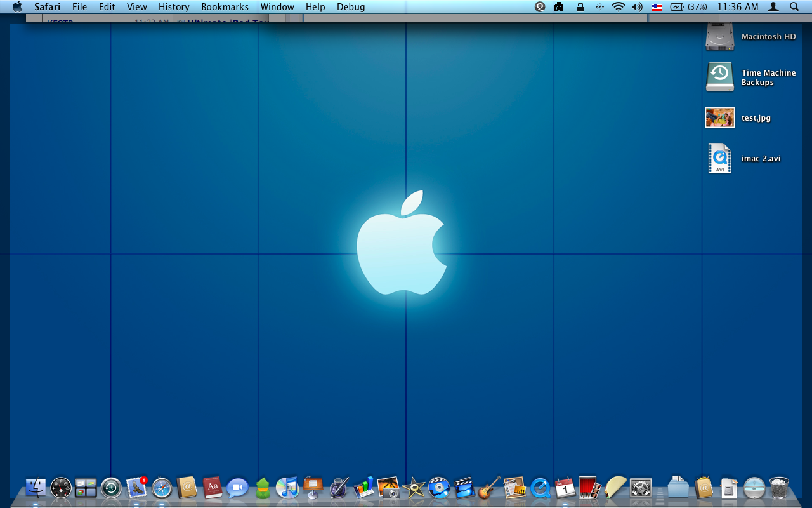The width and height of the screenshot is (812, 508).
Task: Open the battery status menu showing 37%
Action: pyautogui.click(x=689, y=7)
